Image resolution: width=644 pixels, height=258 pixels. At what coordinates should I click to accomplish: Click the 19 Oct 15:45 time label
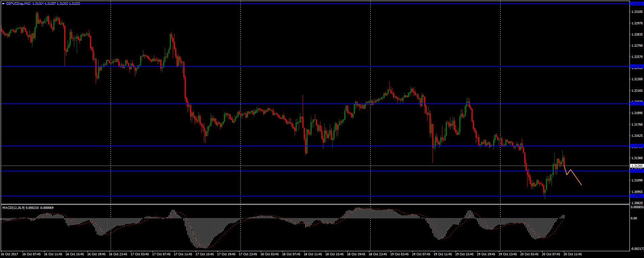coord(464,254)
